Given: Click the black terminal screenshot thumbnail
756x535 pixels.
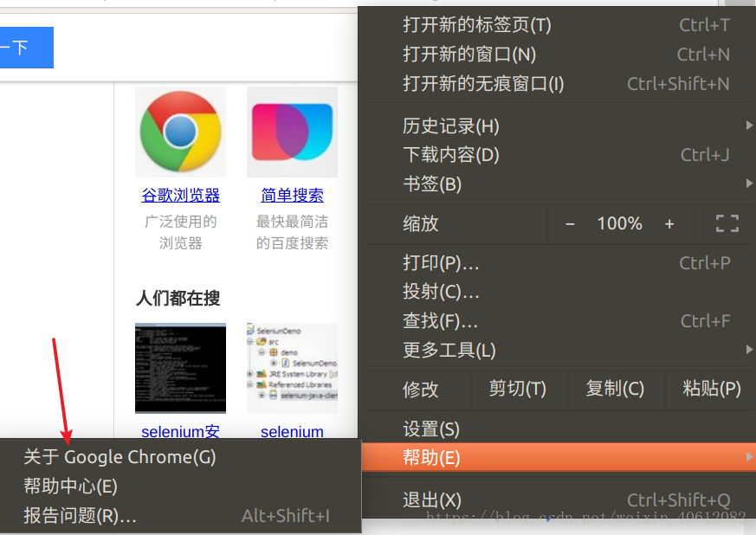Looking at the screenshot, I should (x=180, y=368).
